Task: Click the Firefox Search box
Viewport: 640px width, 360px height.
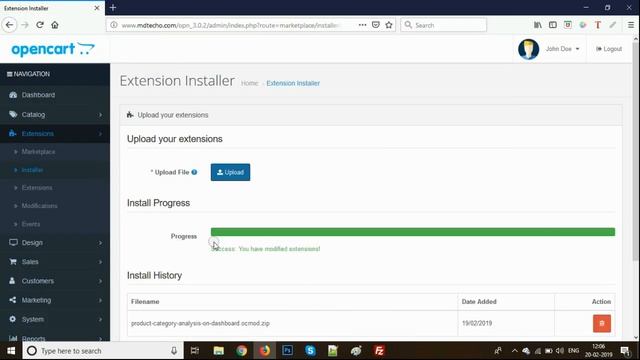Action: tap(444, 25)
